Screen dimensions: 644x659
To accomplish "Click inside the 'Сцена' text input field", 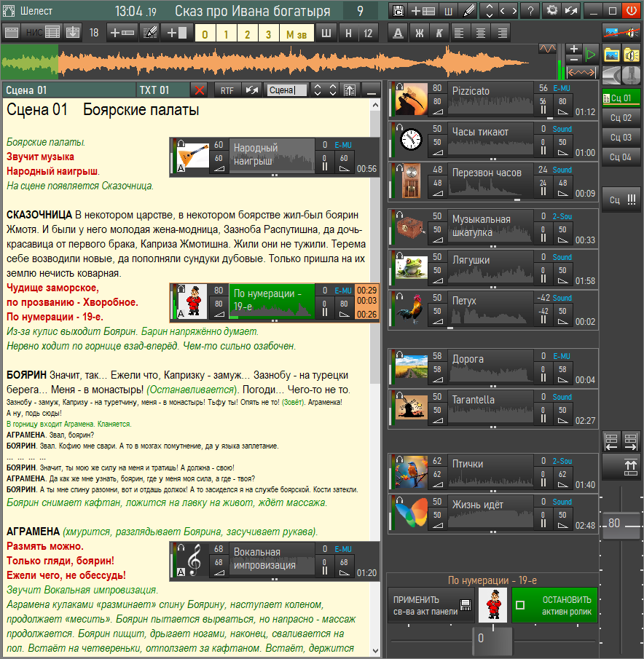I will click(287, 90).
